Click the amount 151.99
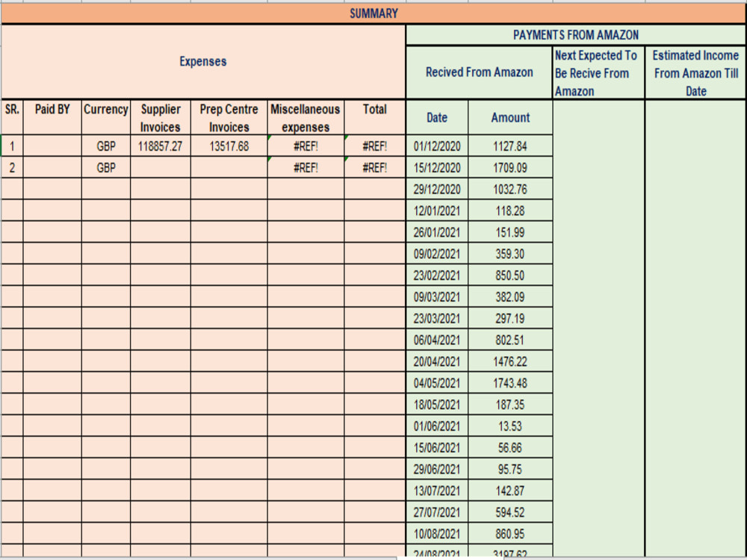This screenshot has width=747, height=560. pyautogui.click(x=510, y=232)
